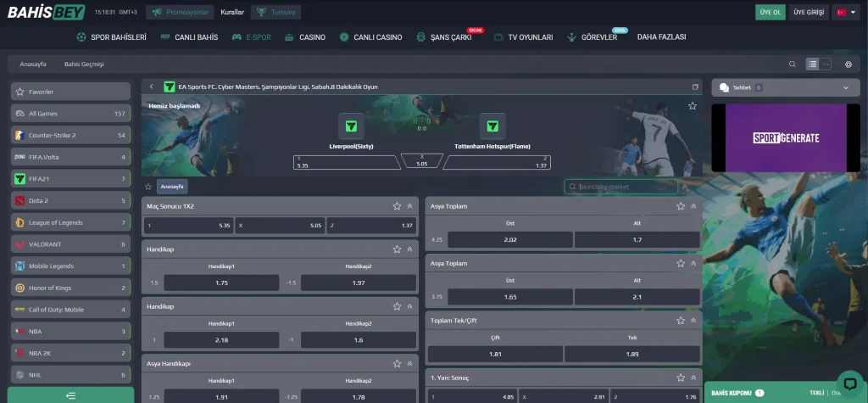Click the Üye Girişi login button
Viewport: 868px width, 403px height.
(x=809, y=12)
